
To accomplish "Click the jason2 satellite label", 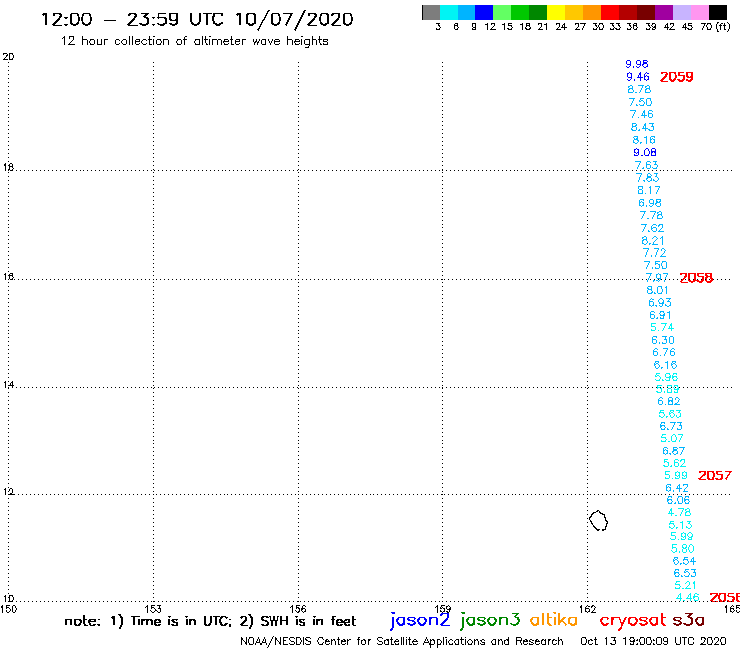I will (420, 620).
